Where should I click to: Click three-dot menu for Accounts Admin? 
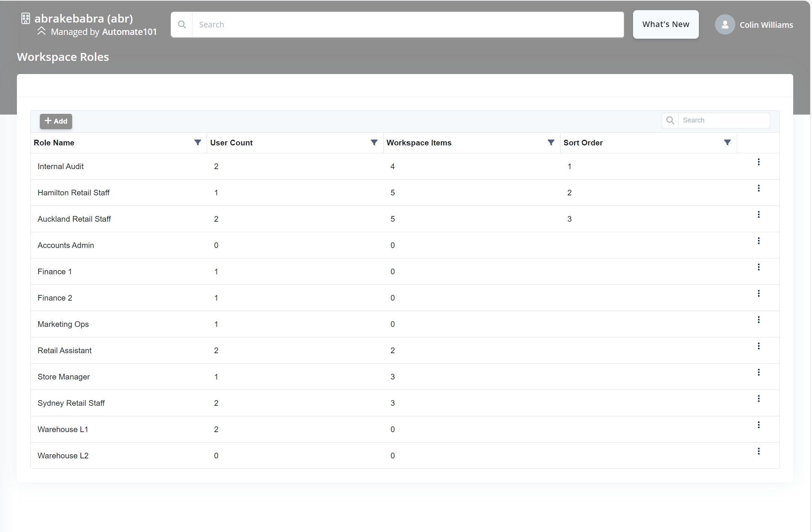[x=759, y=241]
